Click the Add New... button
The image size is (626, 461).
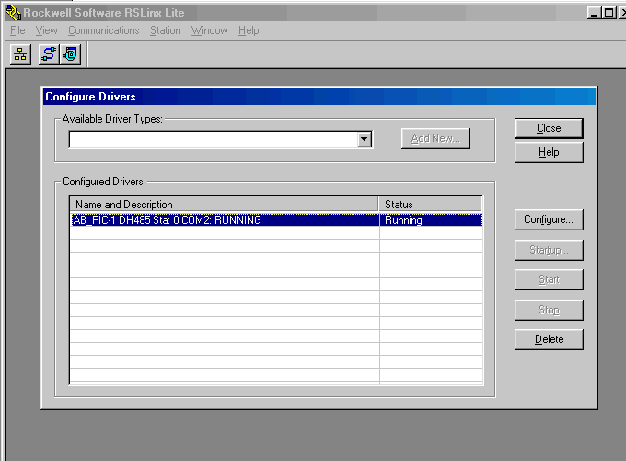pos(435,138)
